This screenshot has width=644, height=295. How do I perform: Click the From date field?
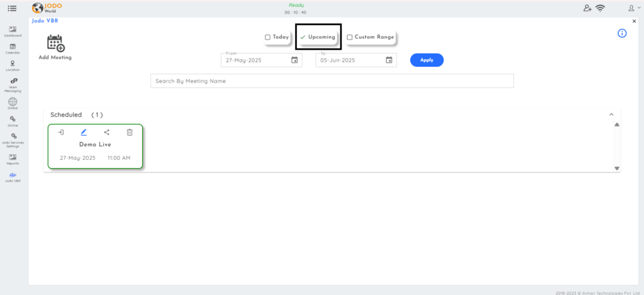(x=262, y=60)
